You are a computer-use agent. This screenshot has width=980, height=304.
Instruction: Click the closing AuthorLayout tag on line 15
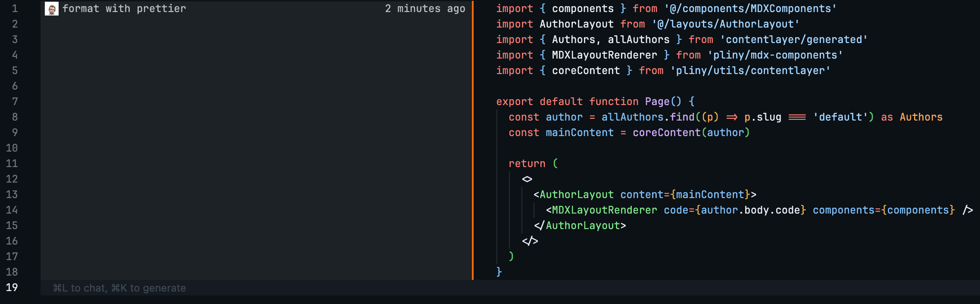(x=580, y=226)
